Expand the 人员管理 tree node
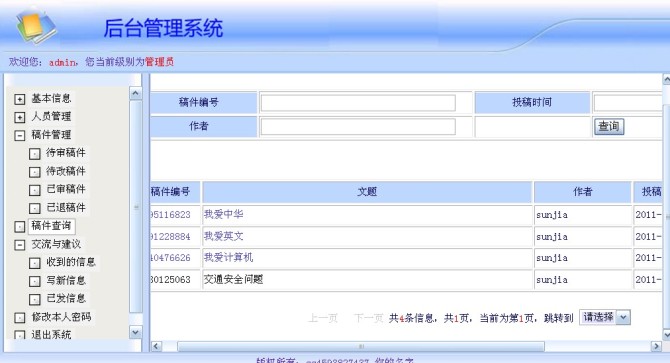Viewport: 670px width, 363px height. (x=20, y=117)
